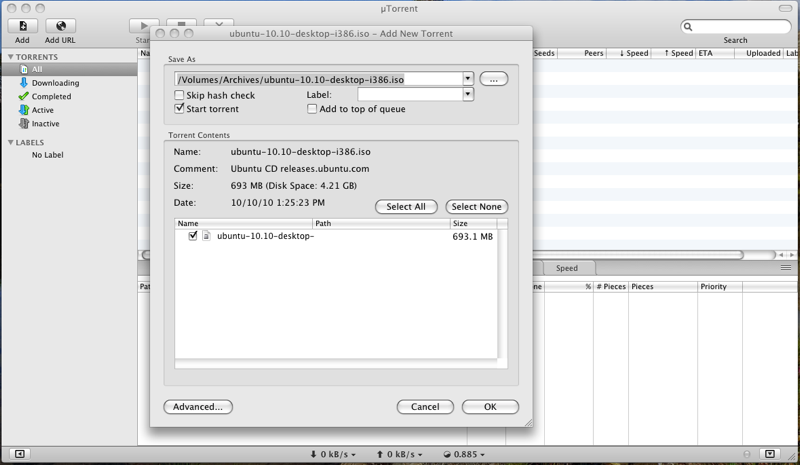This screenshot has width=800, height=465.
Task: Open the download speed limit menu
Action: point(333,454)
